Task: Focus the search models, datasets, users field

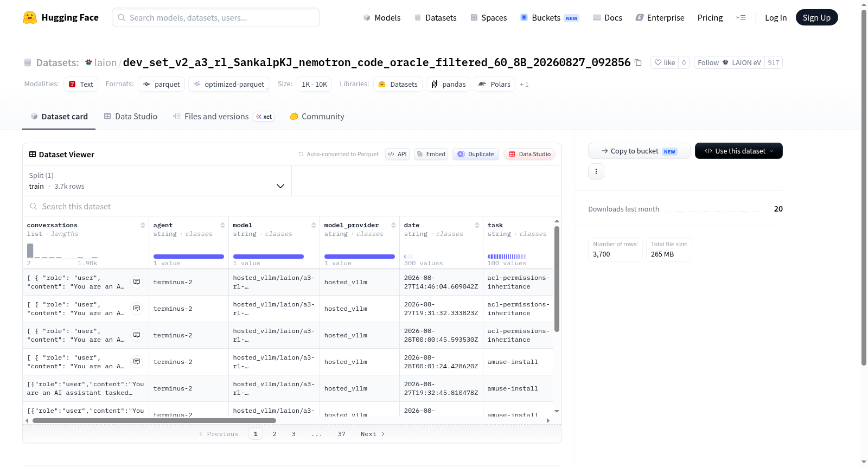Action: coord(216,17)
